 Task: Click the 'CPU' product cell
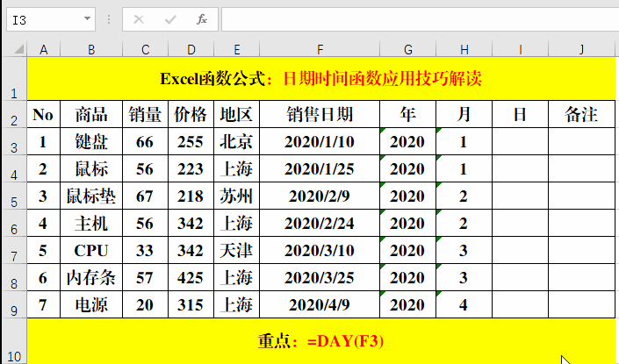[91, 250]
